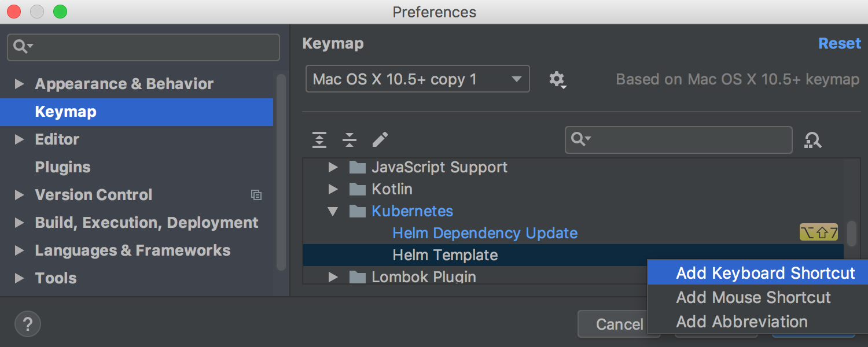Open Editor label in the settings sidebar
This screenshot has width=868, height=347.
click(x=57, y=139)
